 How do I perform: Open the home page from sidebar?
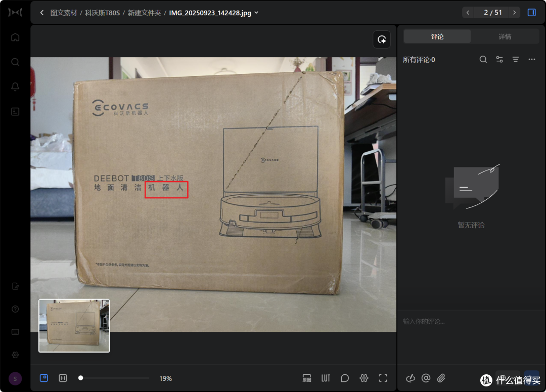tap(15, 37)
